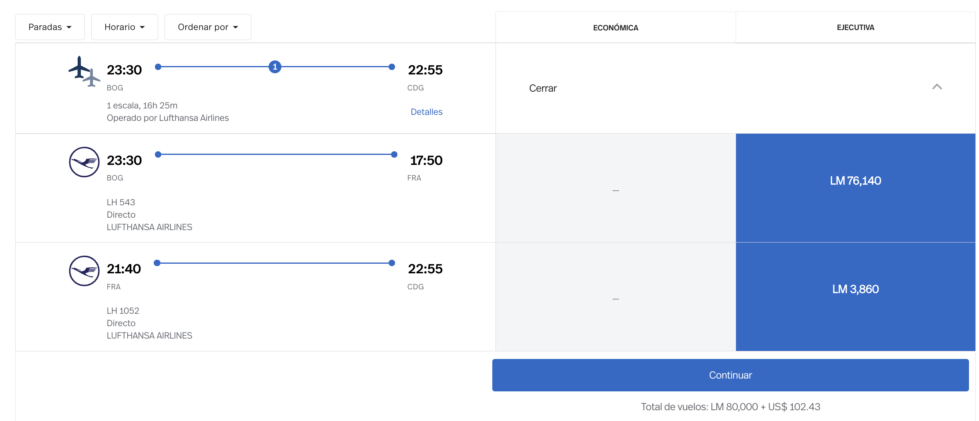Expand the Ordenar por dropdown
The height and width of the screenshot is (421, 979).
tap(208, 27)
